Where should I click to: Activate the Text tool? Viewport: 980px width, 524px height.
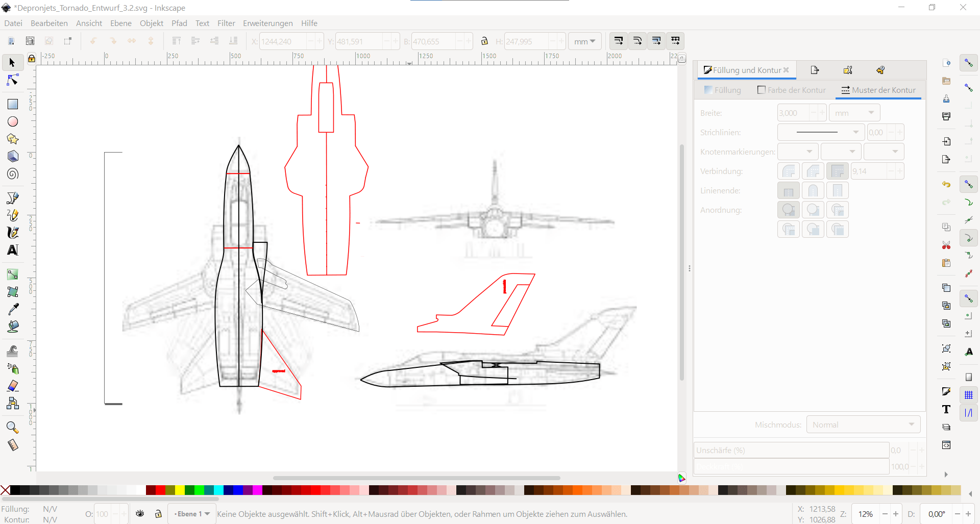click(x=12, y=250)
